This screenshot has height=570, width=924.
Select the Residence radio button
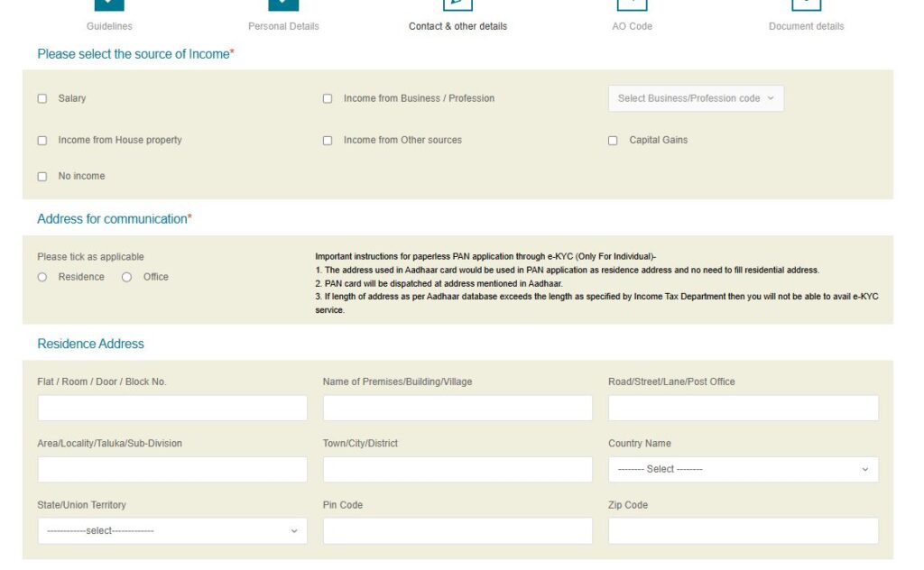point(42,277)
